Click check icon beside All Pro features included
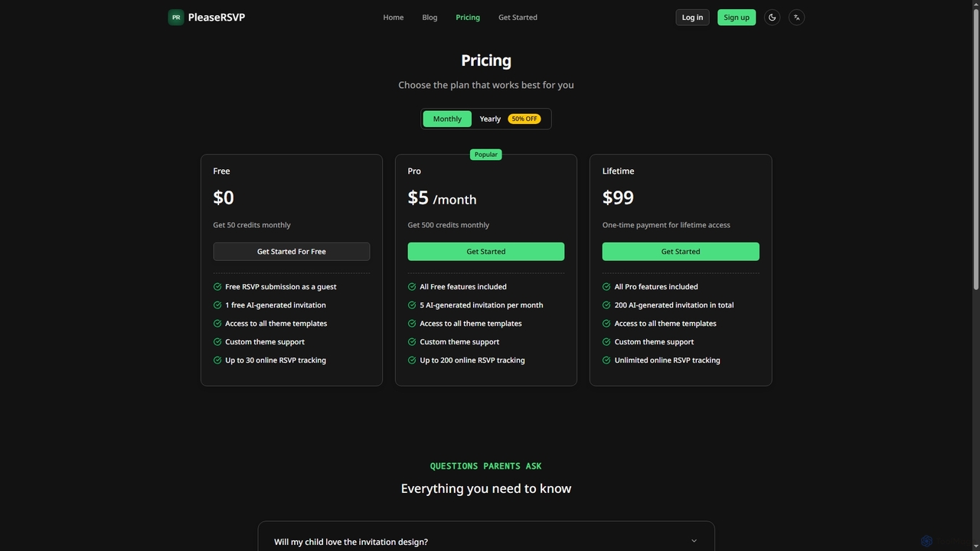 pyautogui.click(x=606, y=286)
